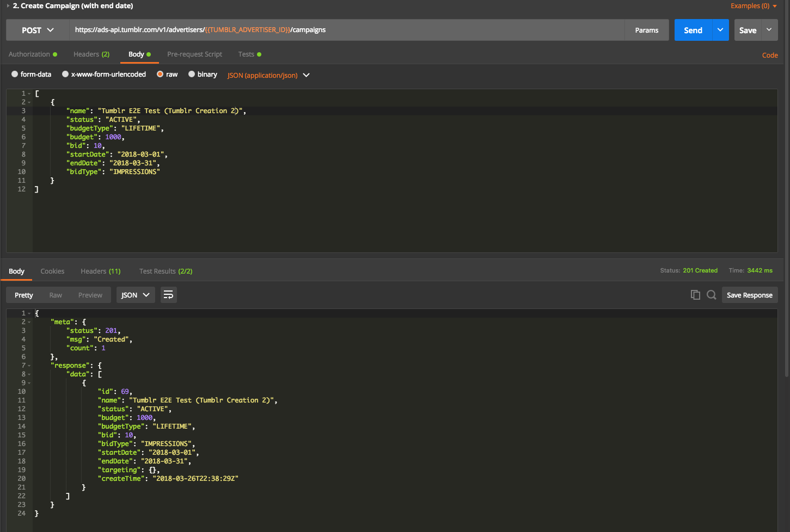Screen dimensions: 790x532
Task: Collapse the request title expander triangle
Action: pos(8,6)
